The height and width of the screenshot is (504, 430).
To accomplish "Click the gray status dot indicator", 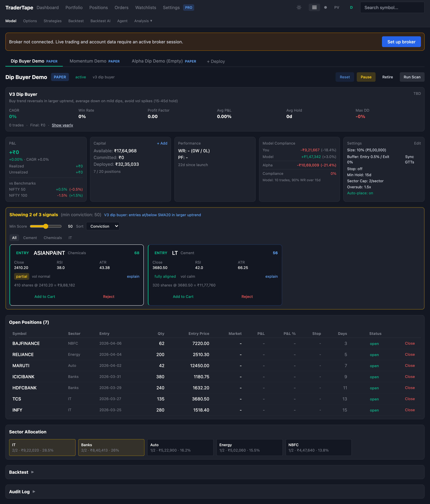I will [326, 8].
